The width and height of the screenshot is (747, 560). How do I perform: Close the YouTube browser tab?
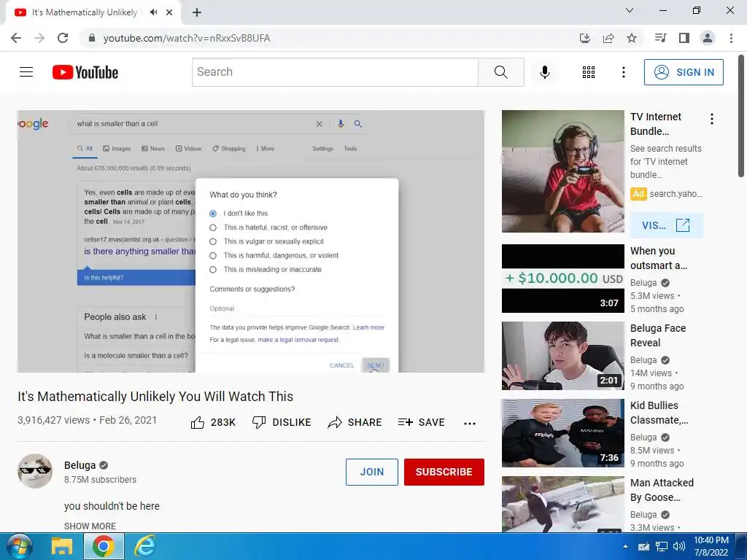169,12
